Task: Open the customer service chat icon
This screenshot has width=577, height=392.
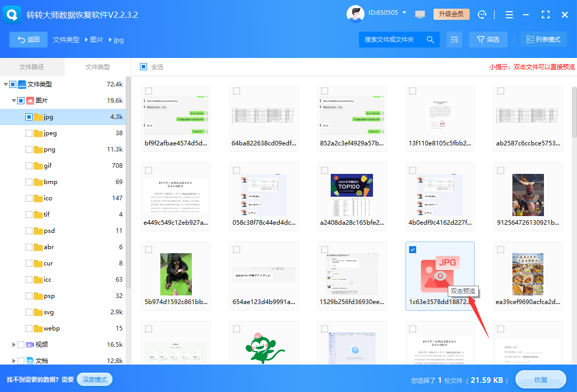Action: (482, 15)
